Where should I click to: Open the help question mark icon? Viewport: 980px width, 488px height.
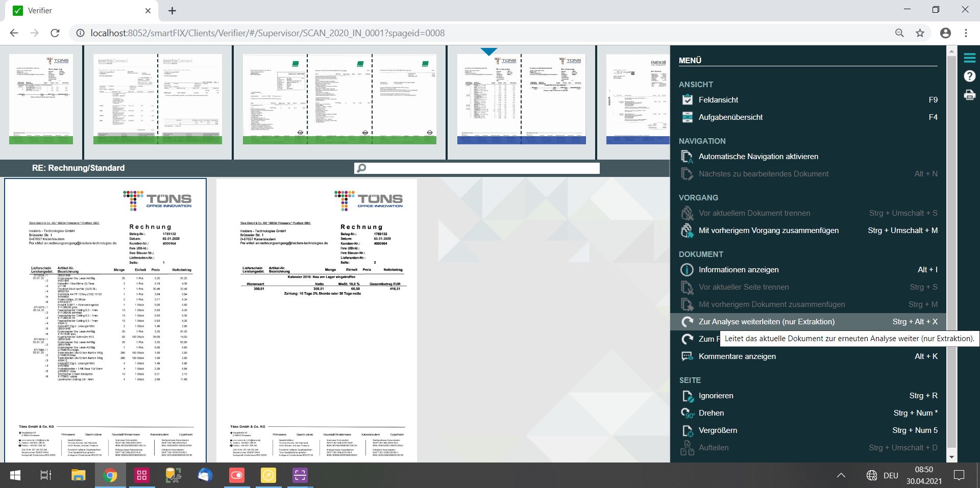pos(969,76)
